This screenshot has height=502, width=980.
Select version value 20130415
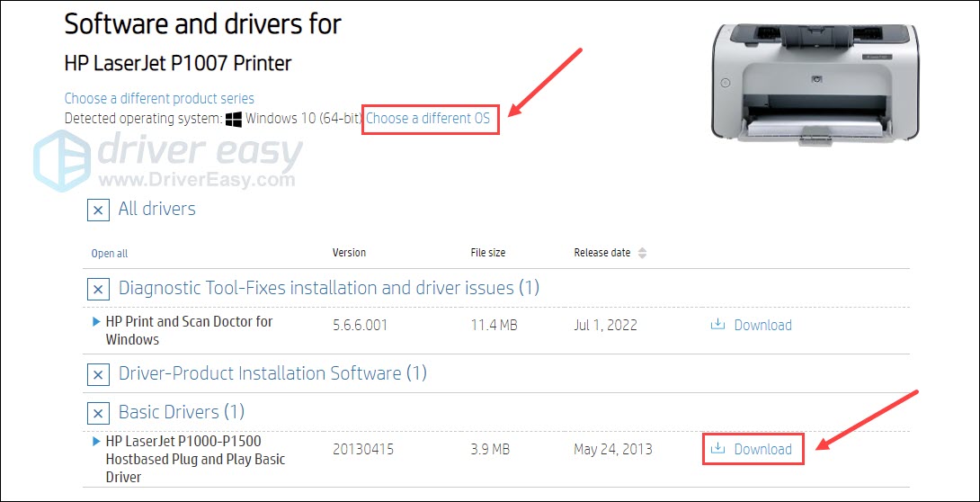point(362,449)
